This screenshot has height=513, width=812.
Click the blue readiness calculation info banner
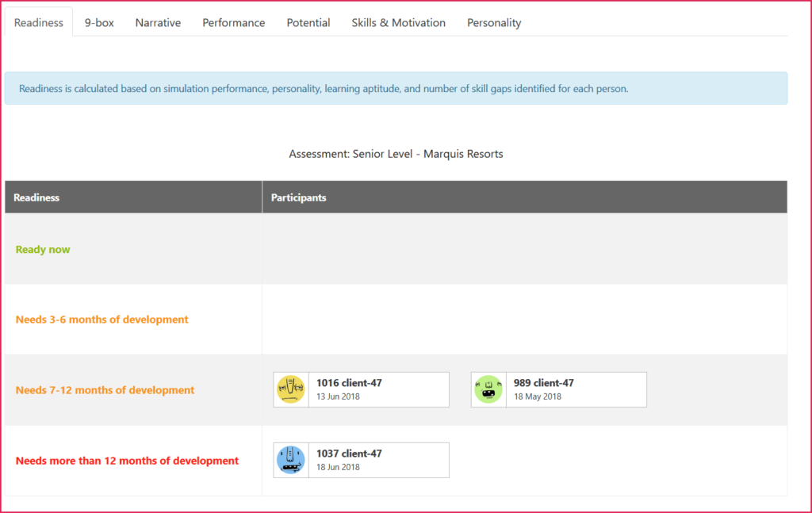(396, 89)
